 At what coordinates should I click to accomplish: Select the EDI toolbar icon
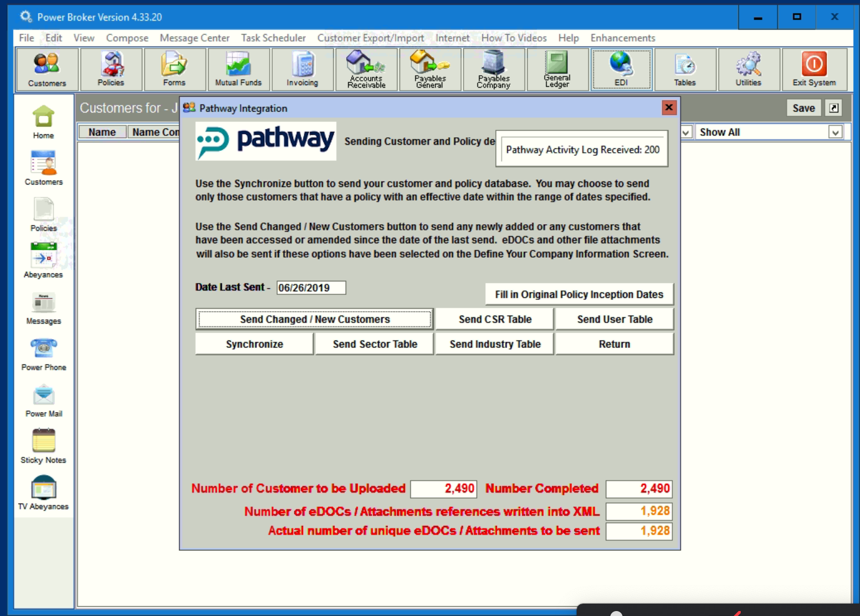pos(621,69)
